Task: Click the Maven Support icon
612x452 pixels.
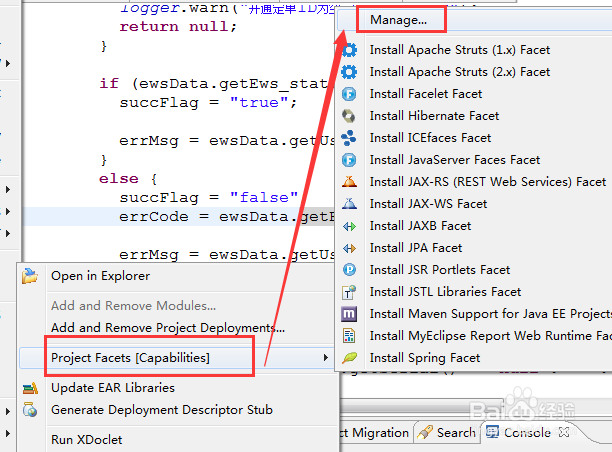Action: click(349, 314)
